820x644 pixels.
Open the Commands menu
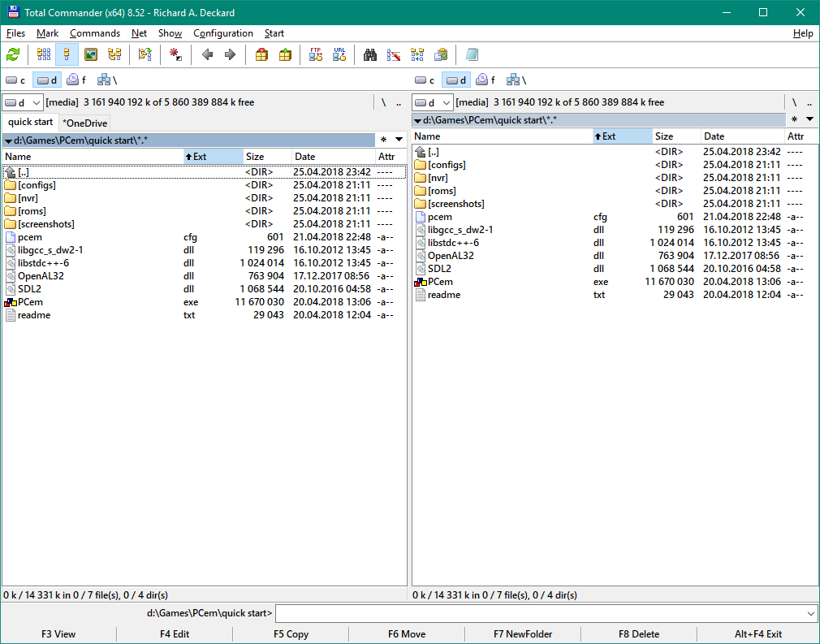(x=95, y=33)
